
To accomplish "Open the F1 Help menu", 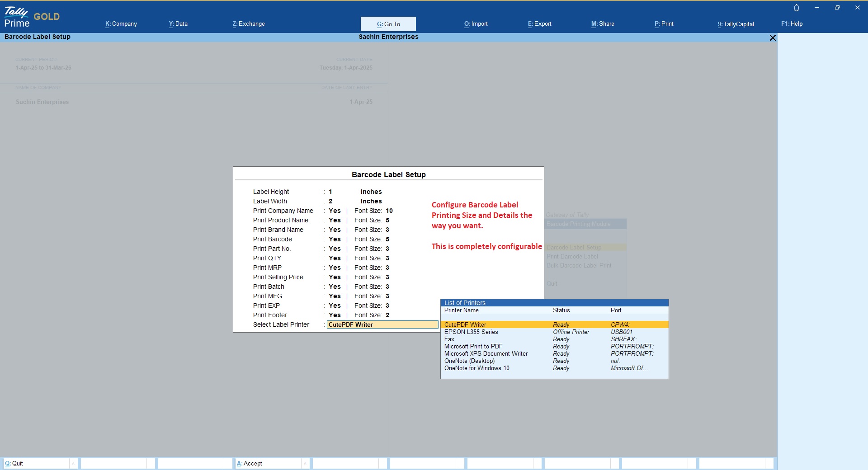I will 792,24.
